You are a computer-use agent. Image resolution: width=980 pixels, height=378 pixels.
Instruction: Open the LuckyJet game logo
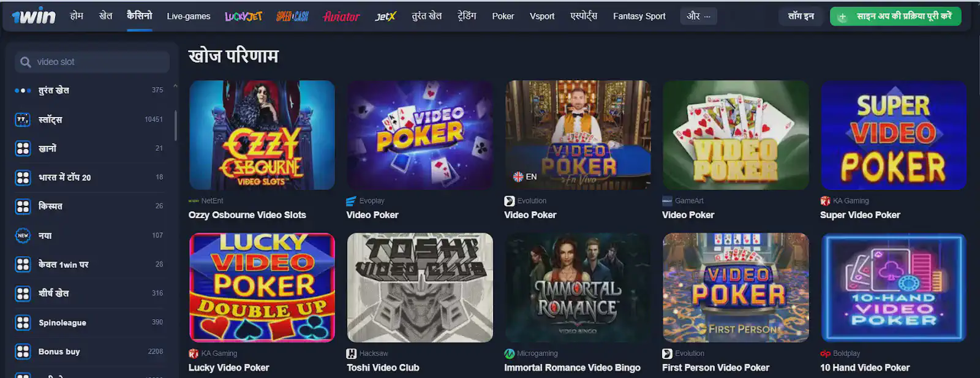(243, 17)
